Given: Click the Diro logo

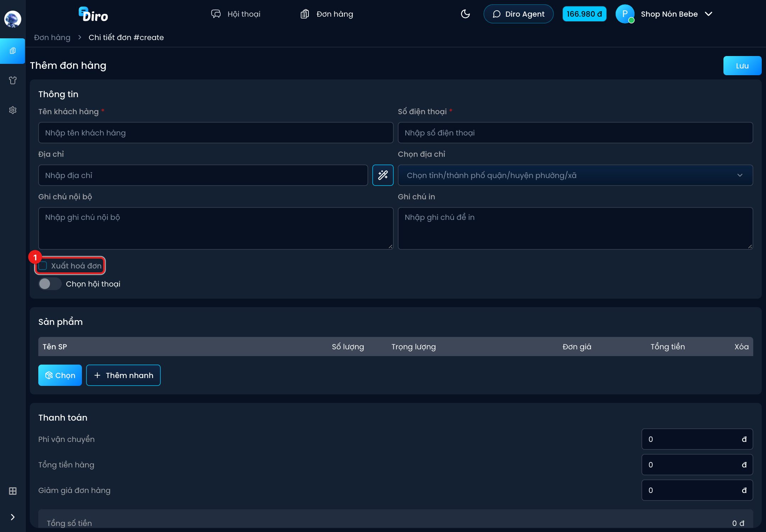Looking at the screenshot, I should tap(93, 15).
